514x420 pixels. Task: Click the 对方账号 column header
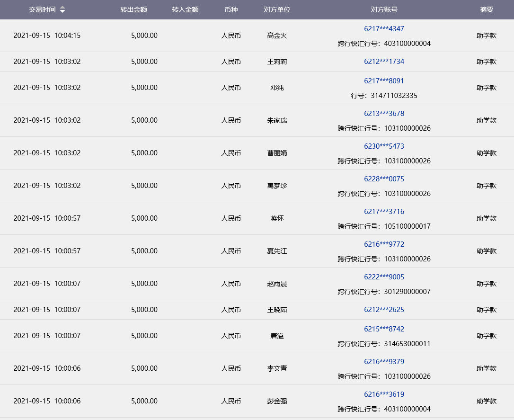pyautogui.click(x=384, y=9)
